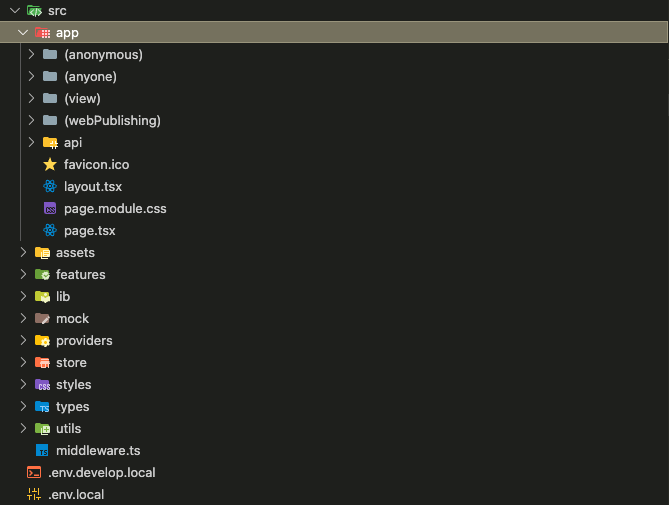Expand the features folder chevron
This screenshot has width=669, height=505.
[23, 274]
